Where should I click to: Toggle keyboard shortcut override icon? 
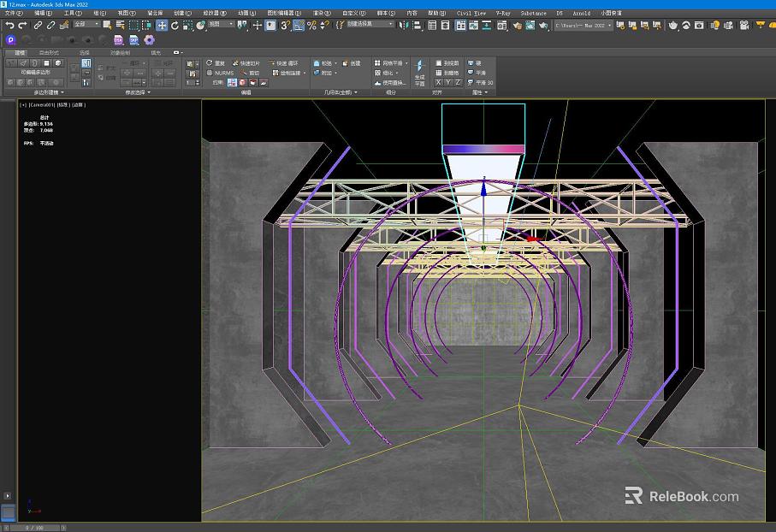[270, 26]
